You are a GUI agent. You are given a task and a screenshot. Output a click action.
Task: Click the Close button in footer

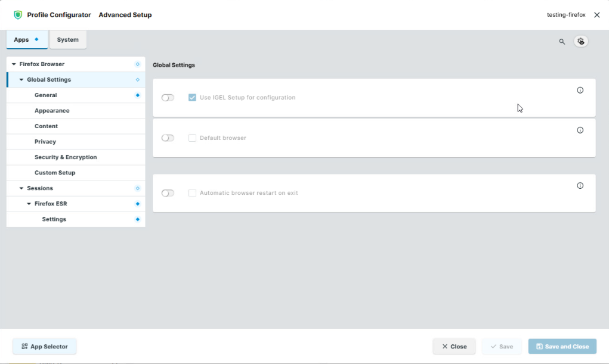click(454, 346)
